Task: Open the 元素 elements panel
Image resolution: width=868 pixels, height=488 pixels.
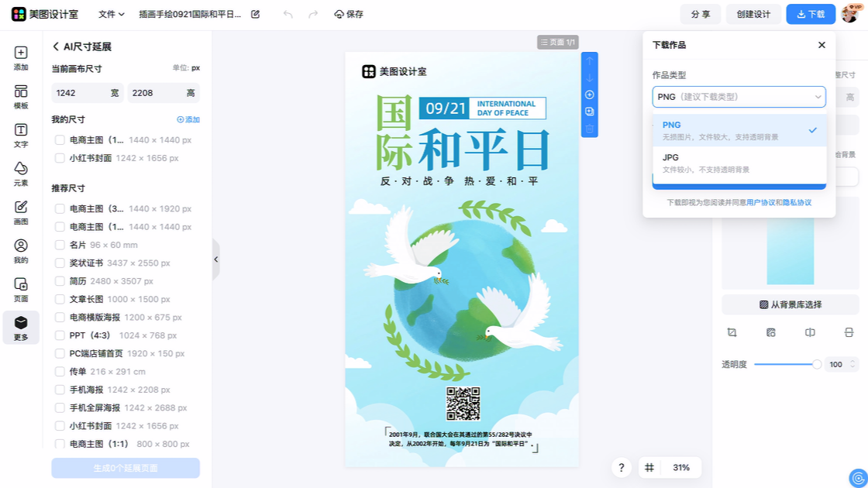Action: pyautogui.click(x=21, y=174)
